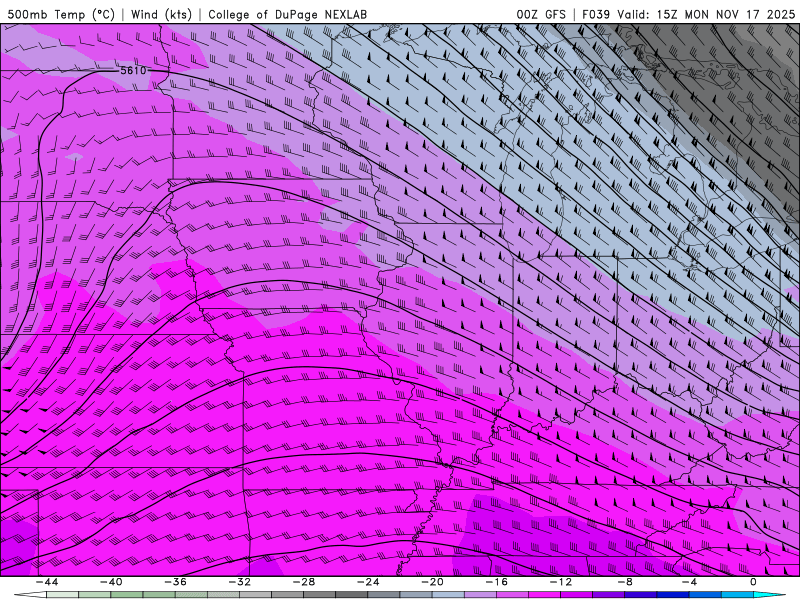Click the -8 color scale label
This screenshot has height=600, width=800.
[625, 582]
